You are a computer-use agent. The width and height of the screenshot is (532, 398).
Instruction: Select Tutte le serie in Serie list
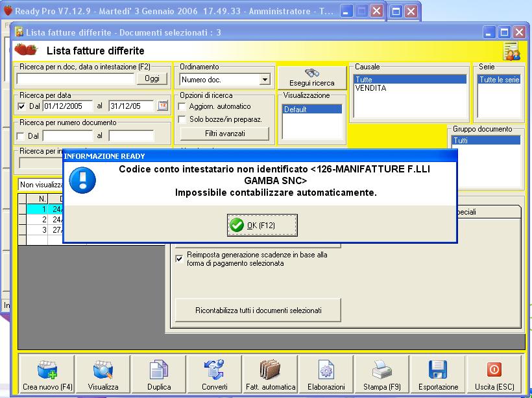tap(499, 80)
